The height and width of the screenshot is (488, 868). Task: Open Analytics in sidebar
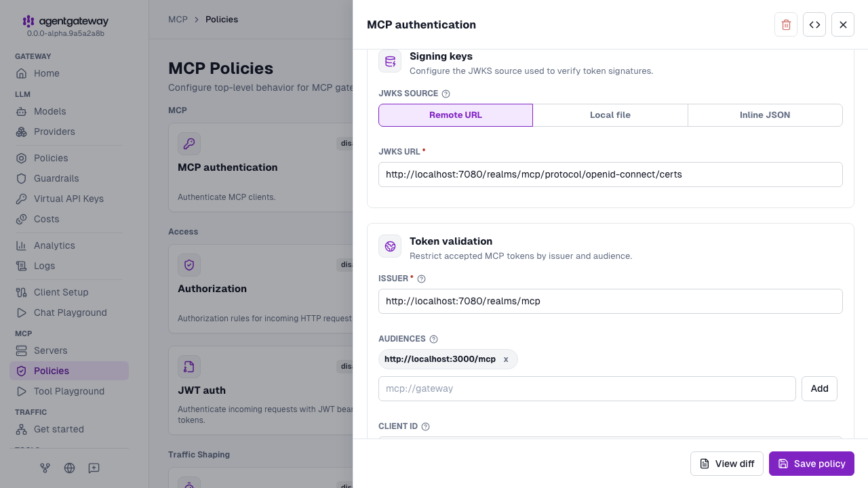pyautogui.click(x=69, y=245)
